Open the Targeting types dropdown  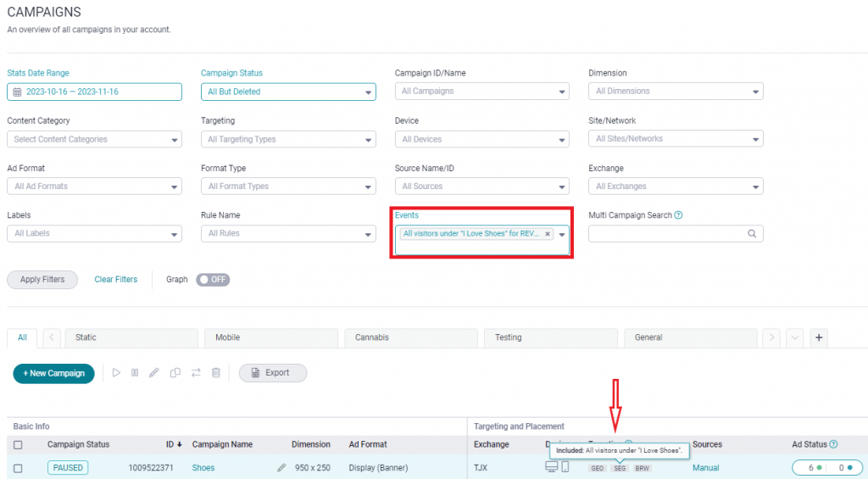tap(288, 140)
